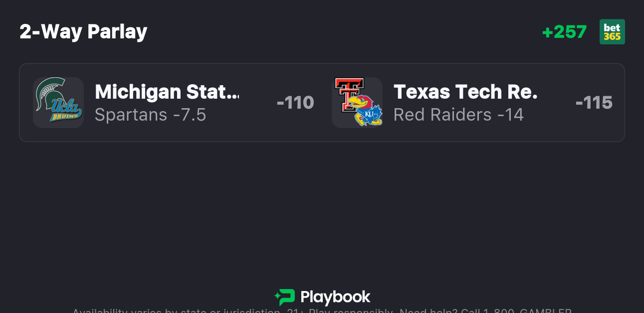Open the Playbook wordmark link
This screenshot has height=313, width=644.
[335, 298]
